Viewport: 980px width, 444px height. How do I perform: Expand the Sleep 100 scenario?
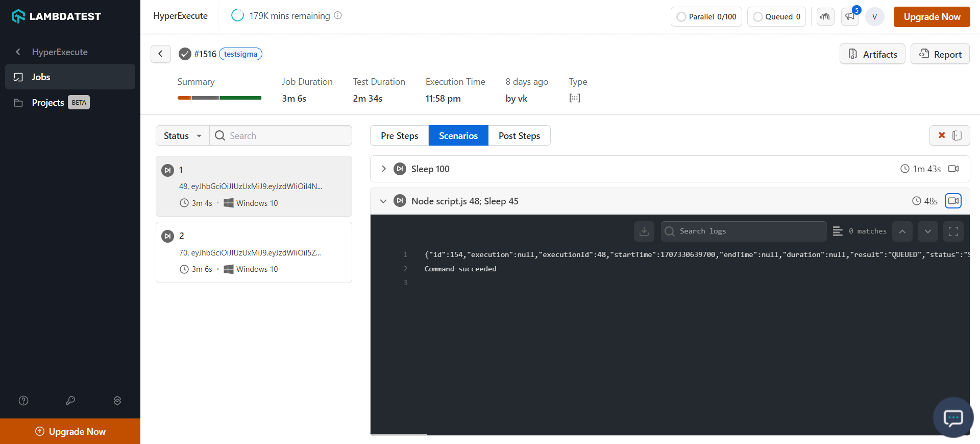[384, 169]
